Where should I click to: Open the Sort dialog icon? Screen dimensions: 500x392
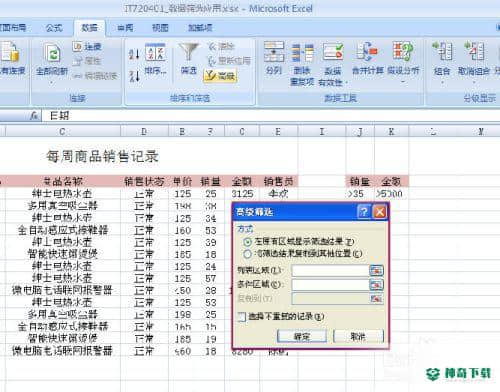point(155,52)
